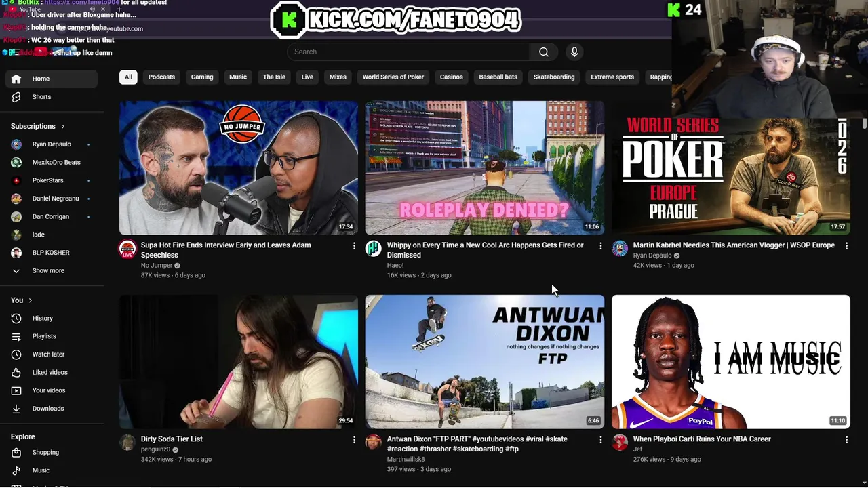Image resolution: width=868 pixels, height=488 pixels.
Task: Open more options for Antwan Dixon video
Action: (x=600, y=440)
